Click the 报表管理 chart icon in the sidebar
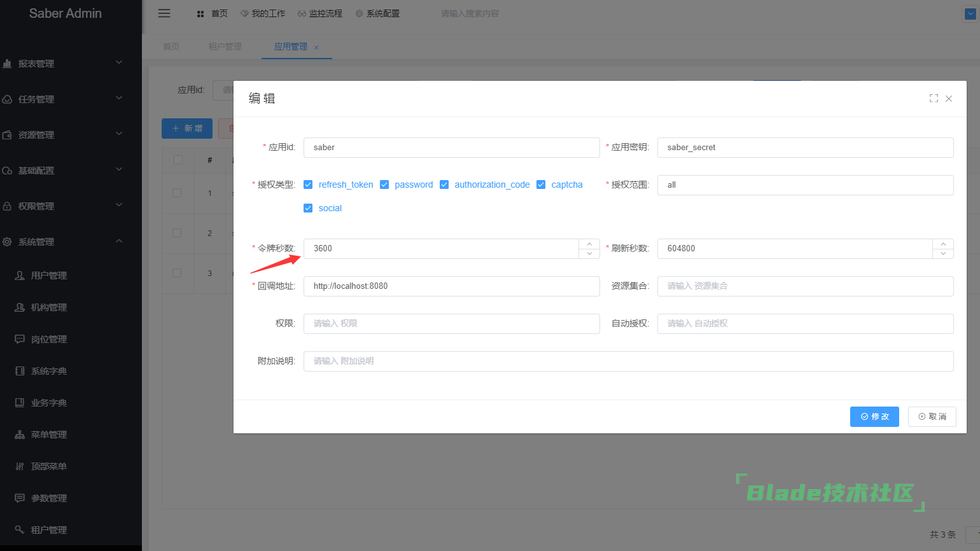980x551 pixels. (x=8, y=64)
